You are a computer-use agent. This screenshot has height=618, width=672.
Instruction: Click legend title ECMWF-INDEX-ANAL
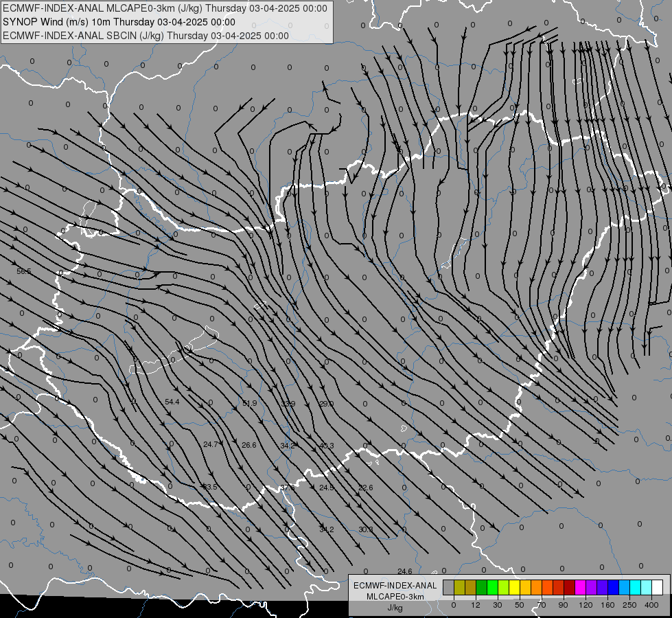pos(395,586)
